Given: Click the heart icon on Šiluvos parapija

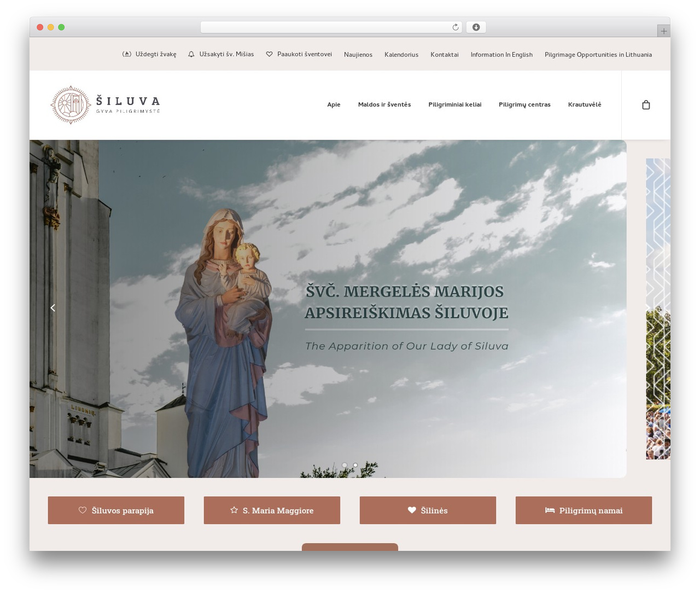Looking at the screenshot, I should pyautogui.click(x=83, y=510).
